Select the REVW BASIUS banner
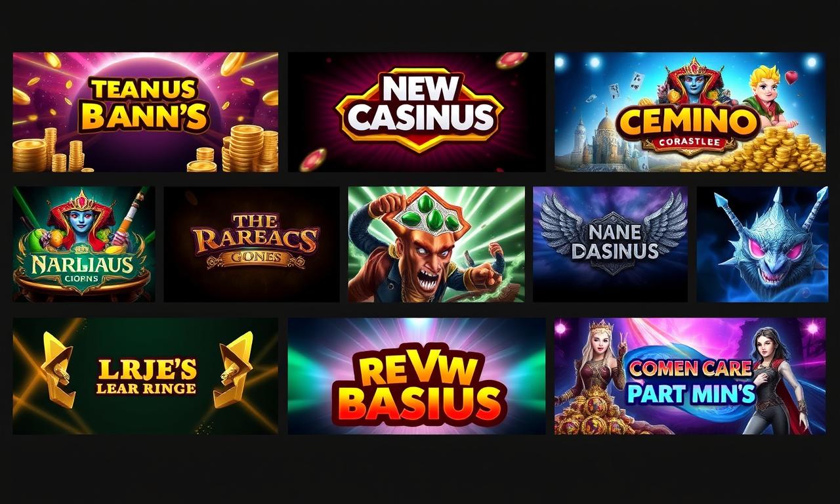 coord(417,376)
